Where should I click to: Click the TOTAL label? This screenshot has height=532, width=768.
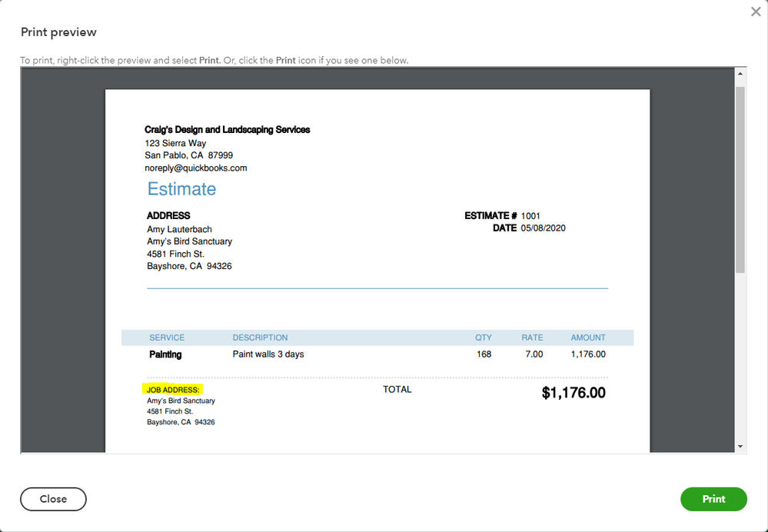point(397,390)
